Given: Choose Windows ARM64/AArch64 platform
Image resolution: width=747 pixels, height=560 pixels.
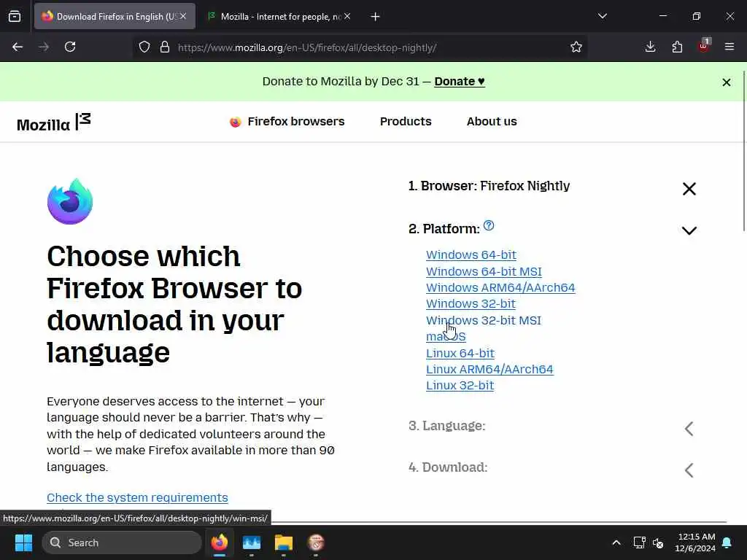Looking at the screenshot, I should pyautogui.click(x=500, y=287).
